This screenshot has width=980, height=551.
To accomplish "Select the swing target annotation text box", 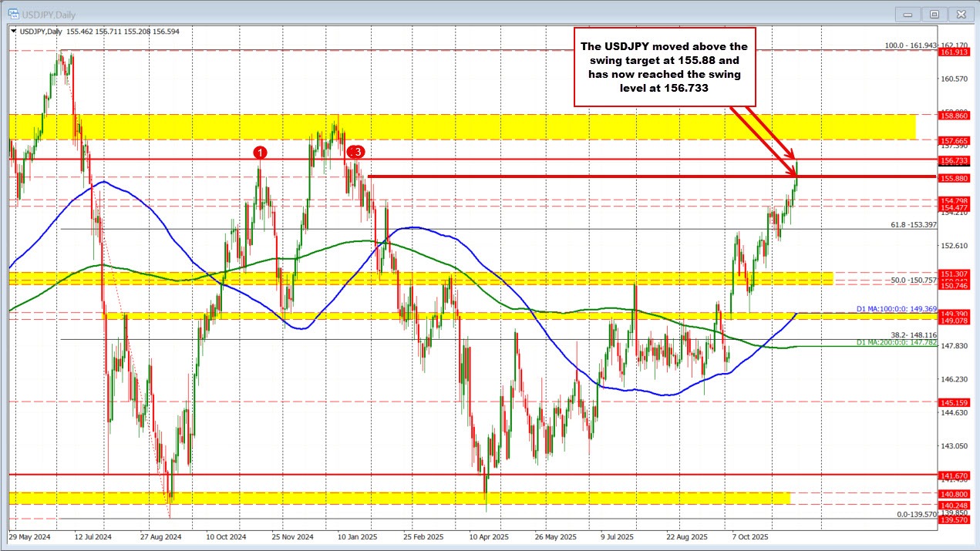I will click(665, 66).
